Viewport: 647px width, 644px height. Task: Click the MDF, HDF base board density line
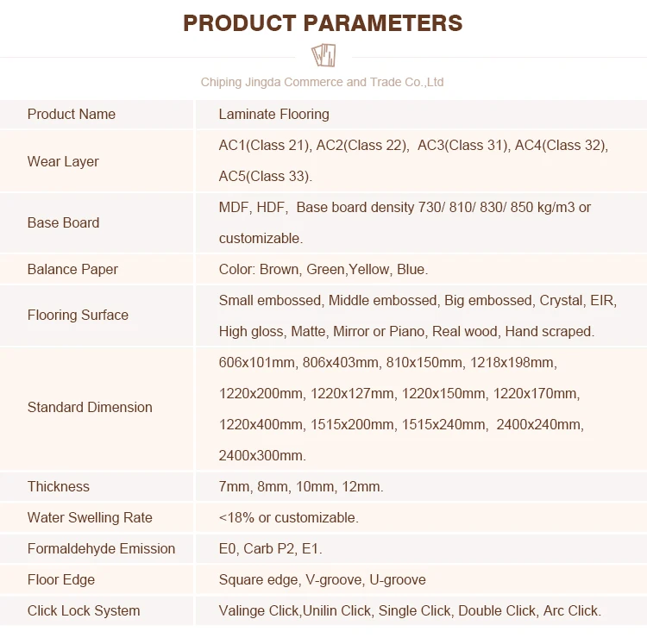tap(405, 207)
